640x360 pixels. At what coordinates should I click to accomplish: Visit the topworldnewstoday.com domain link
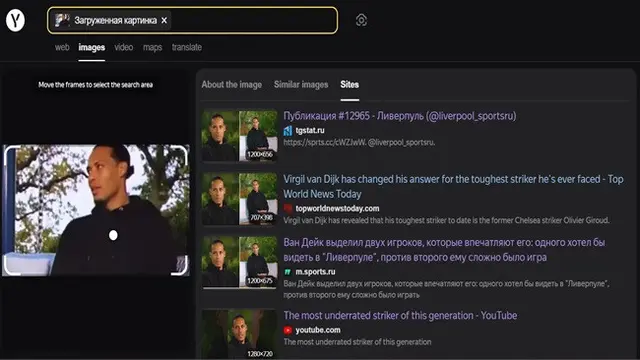tap(337, 209)
